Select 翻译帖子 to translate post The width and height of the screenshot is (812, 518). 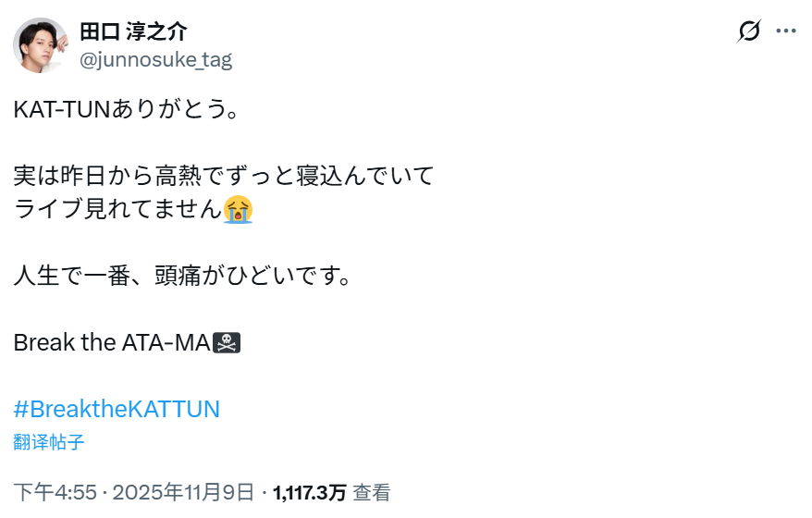click(49, 442)
